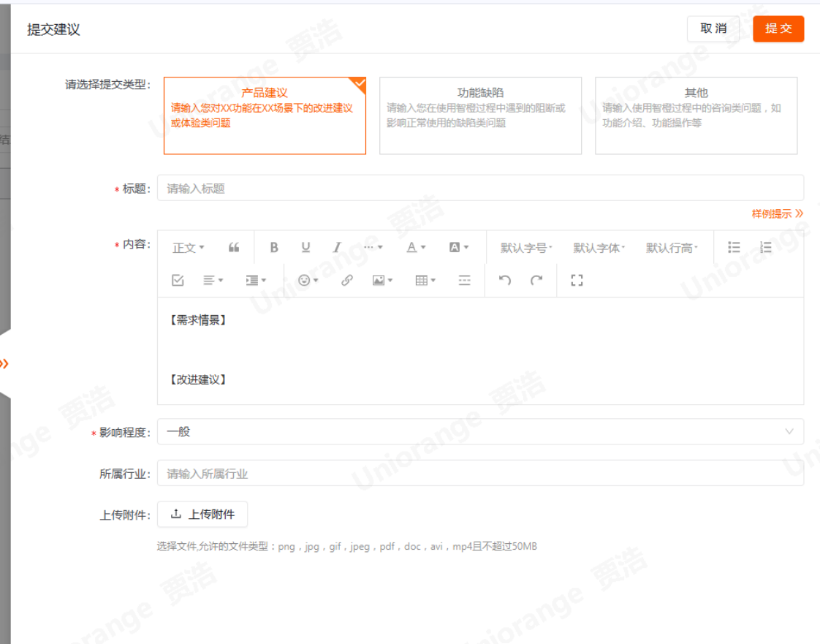820x644 pixels.
Task: Open the insert table dropdown
Action: tap(425, 281)
